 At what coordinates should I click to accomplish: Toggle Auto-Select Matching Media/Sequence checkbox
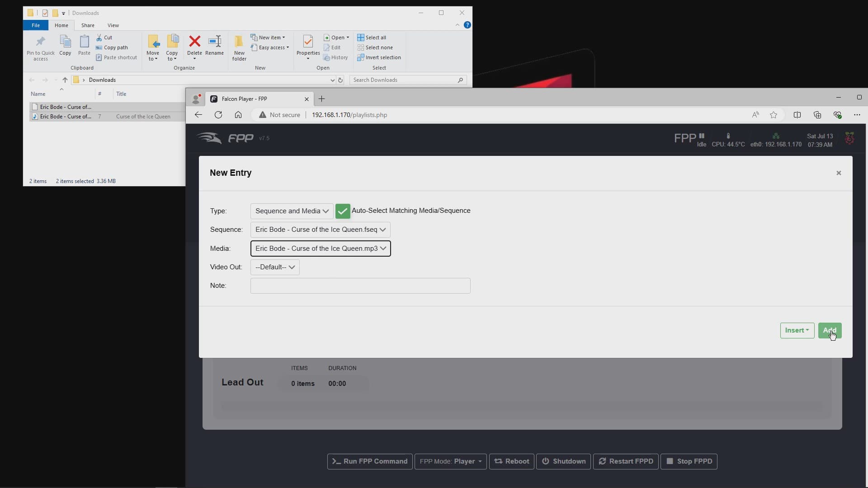pyautogui.click(x=343, y=211)
